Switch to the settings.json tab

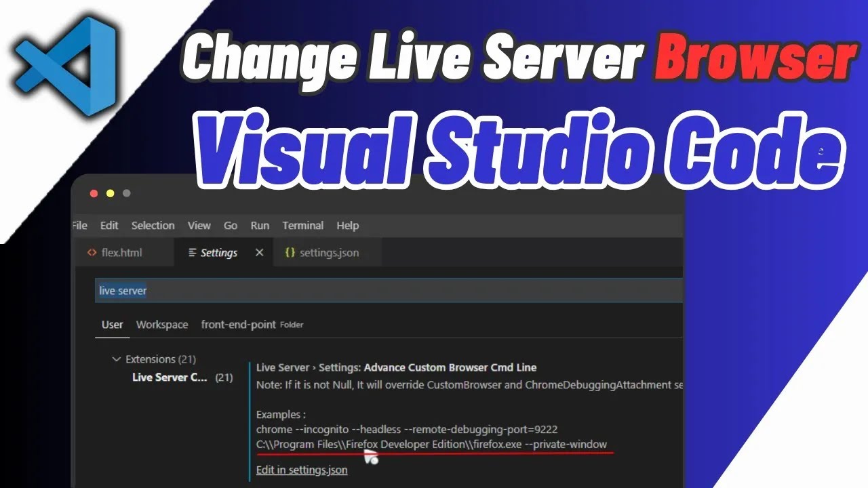tap(328, 252)
